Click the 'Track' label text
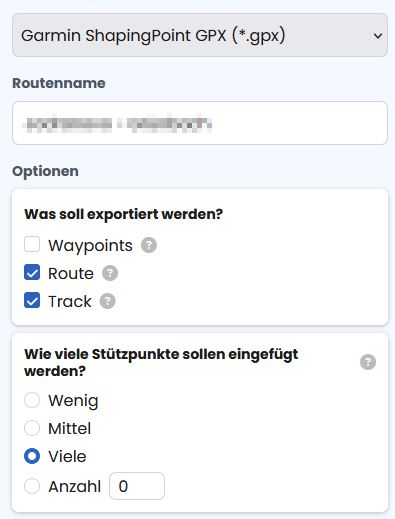Viewport: 395px width, 519px height. (x=70, y=301)
